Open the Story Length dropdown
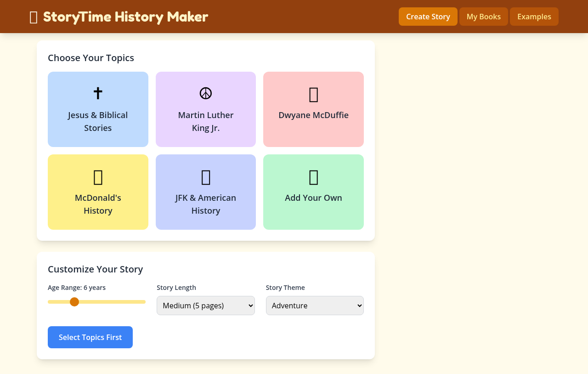 (x=206, y=306)
